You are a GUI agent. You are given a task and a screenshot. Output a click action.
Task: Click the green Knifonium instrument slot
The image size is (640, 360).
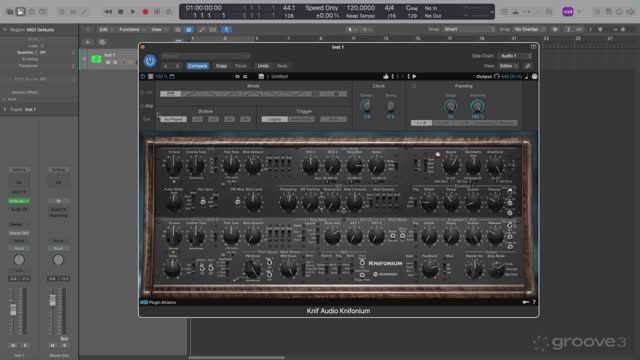point(19,201)
